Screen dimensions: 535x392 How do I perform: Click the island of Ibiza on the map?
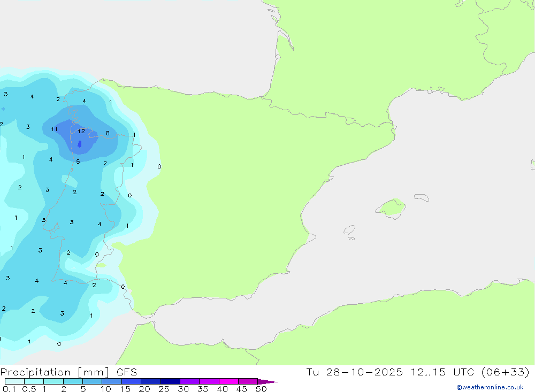(x=349, y=229)
